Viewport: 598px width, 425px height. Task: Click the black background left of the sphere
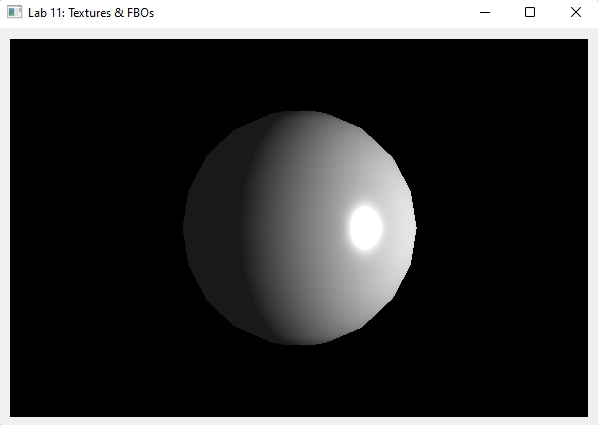click(x=95, y=228)
